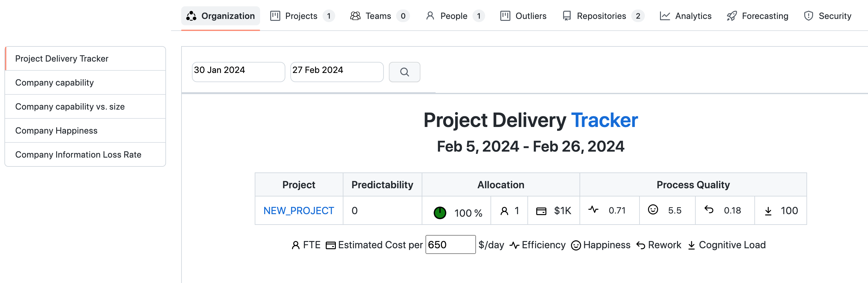Click the cost card icon beside $1K

pyautogui.click(x=541, y=212)
